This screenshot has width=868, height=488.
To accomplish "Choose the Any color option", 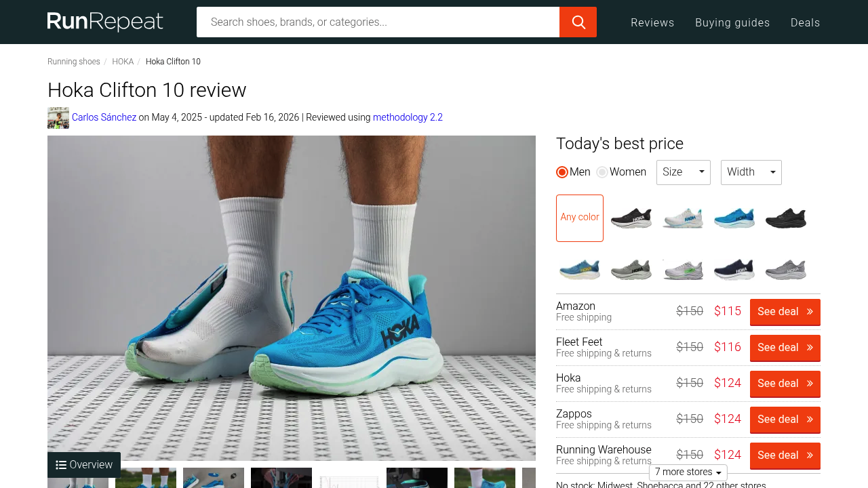I will point(580,218).
